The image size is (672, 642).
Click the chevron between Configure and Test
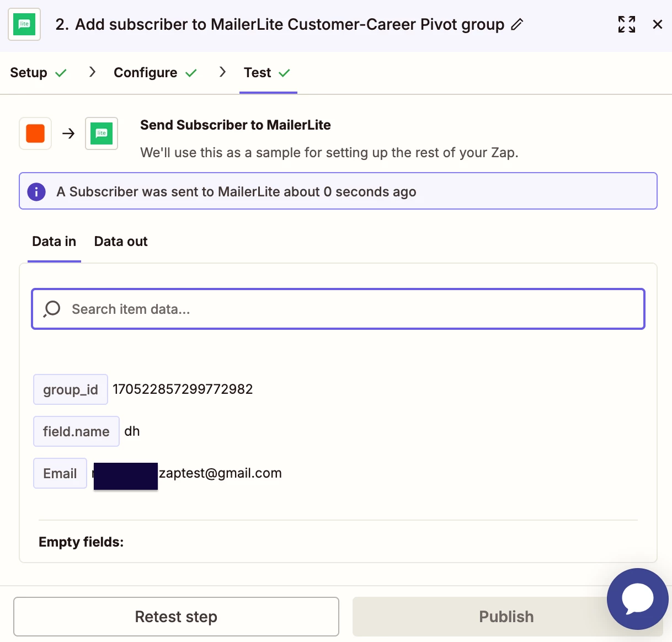point(222,72)
